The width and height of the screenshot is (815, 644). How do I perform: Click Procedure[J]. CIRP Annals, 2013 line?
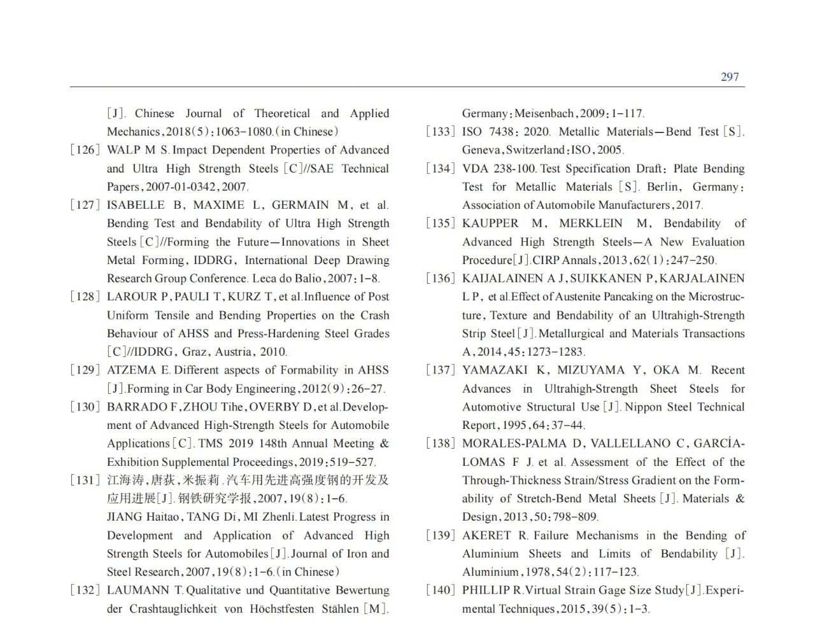pyautogui.click(x=590, y=260)
